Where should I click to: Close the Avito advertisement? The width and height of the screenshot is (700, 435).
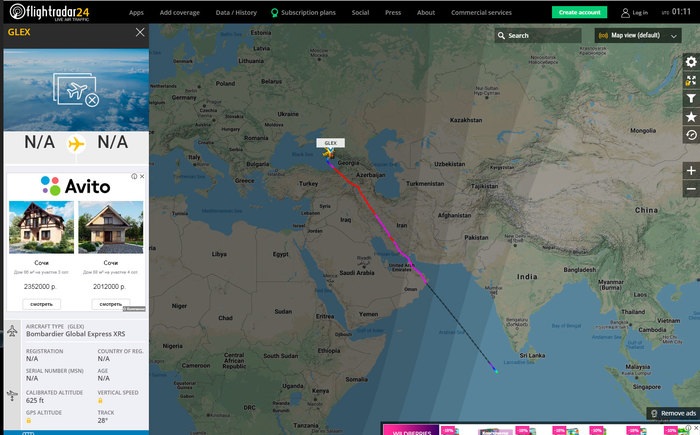pos(142,176)
